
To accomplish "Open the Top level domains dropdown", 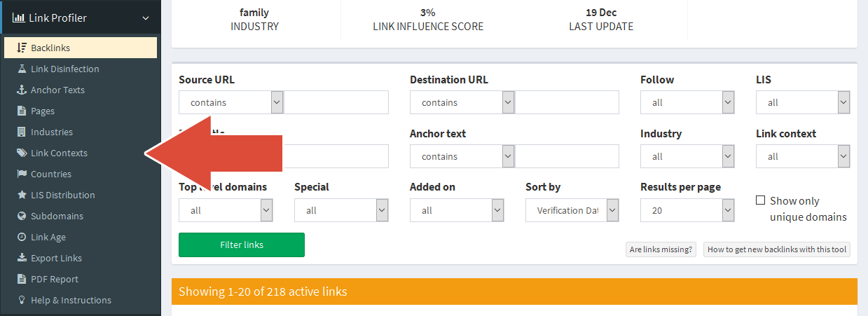I will [226, 210].
